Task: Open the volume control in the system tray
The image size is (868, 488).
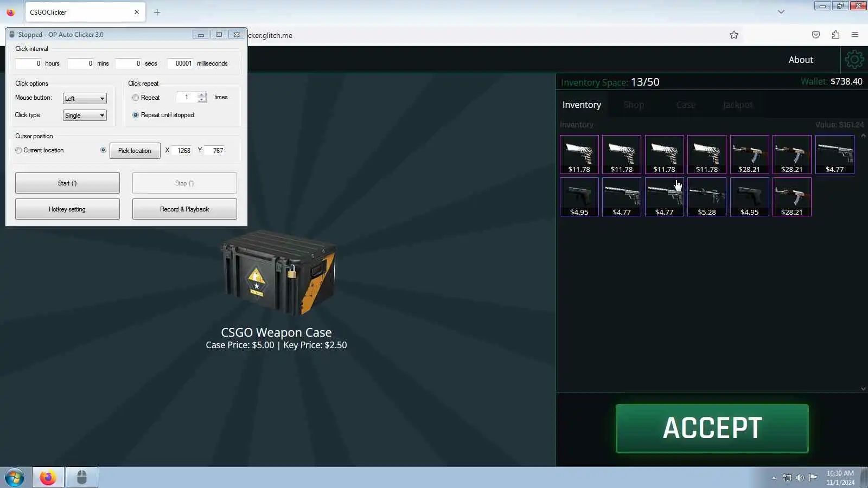Action: (800, 478)
